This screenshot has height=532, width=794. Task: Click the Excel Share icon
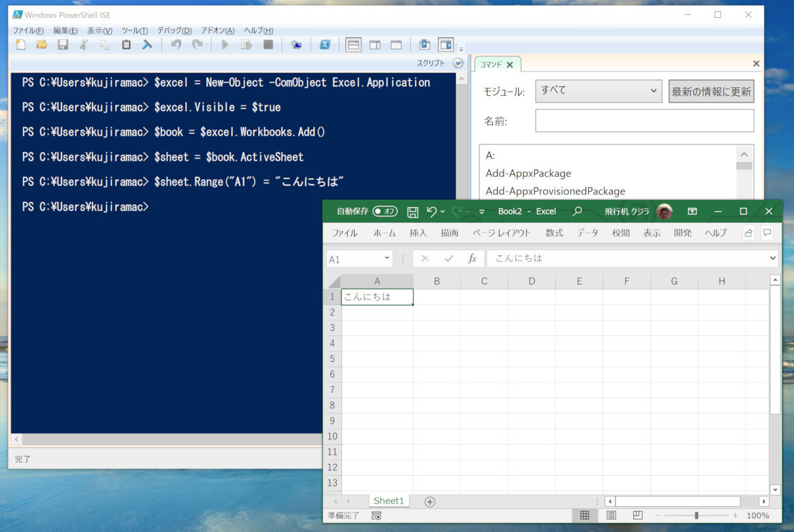pos(748,233)
